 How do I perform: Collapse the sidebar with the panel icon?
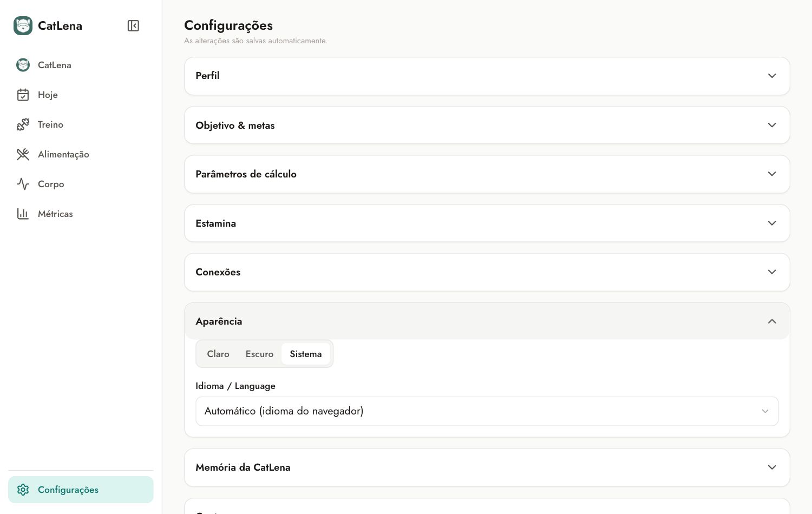click(x=133, y=25)
